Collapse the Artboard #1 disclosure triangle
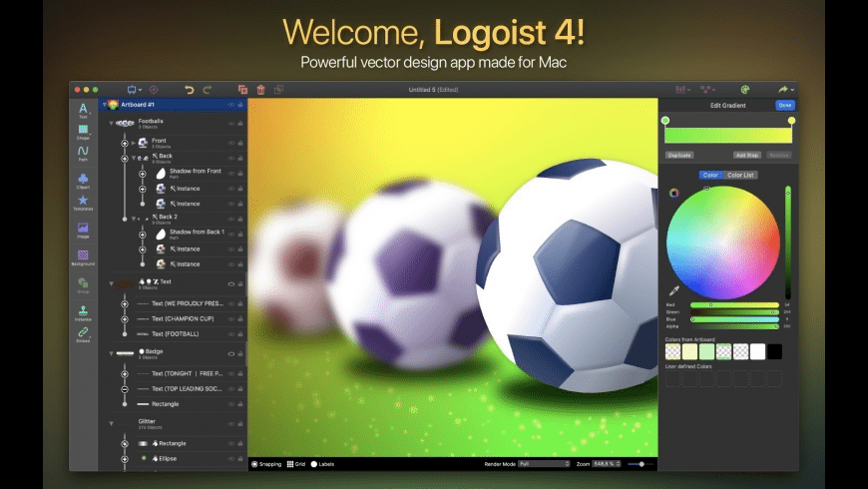This screenshot has height=489, width=868. pos(104,104)
